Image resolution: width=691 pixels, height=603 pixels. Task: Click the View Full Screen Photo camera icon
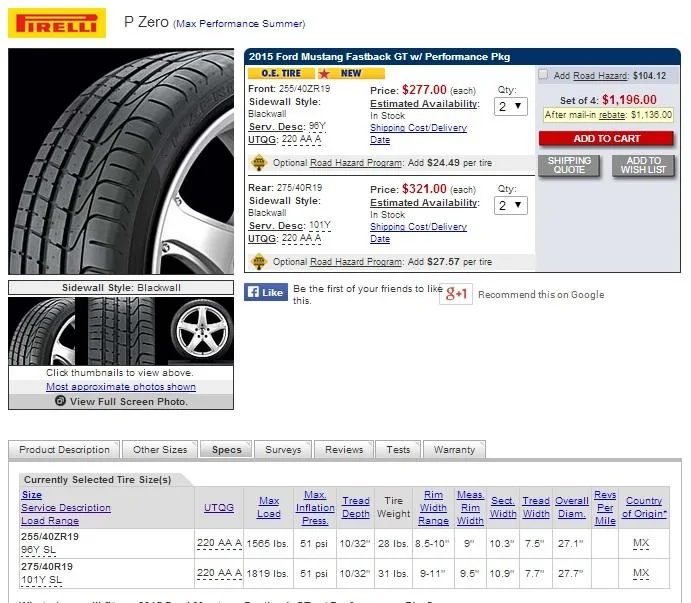pos(60,401)
